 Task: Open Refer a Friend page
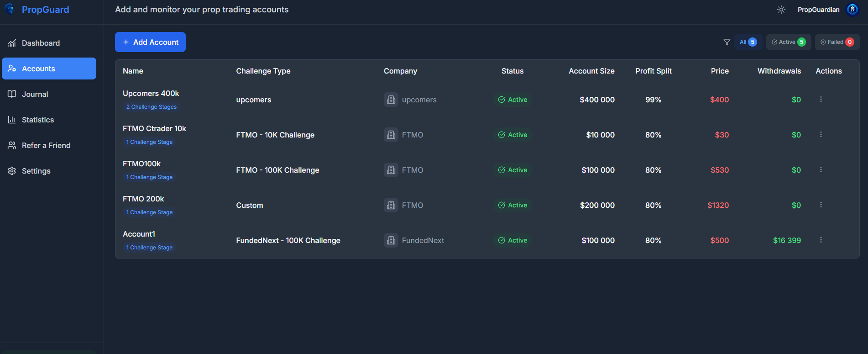[49, 145]
